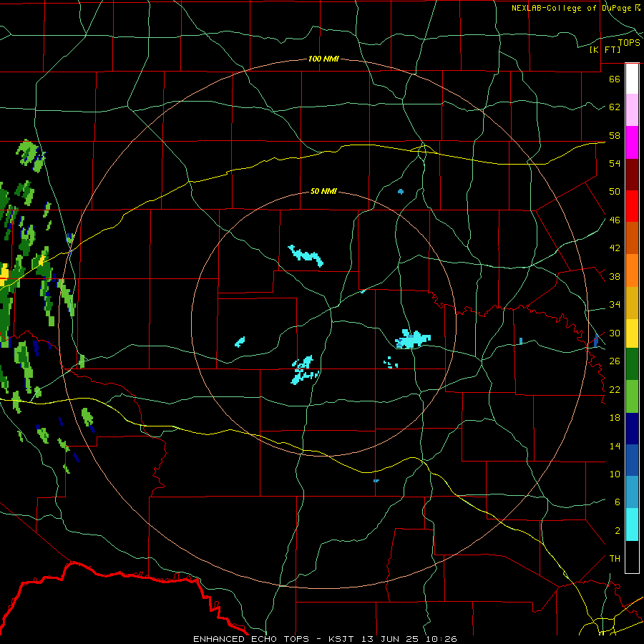644x644 pixels.
Task: Click the '42' legend value
Action: click(x=615, y=248)
